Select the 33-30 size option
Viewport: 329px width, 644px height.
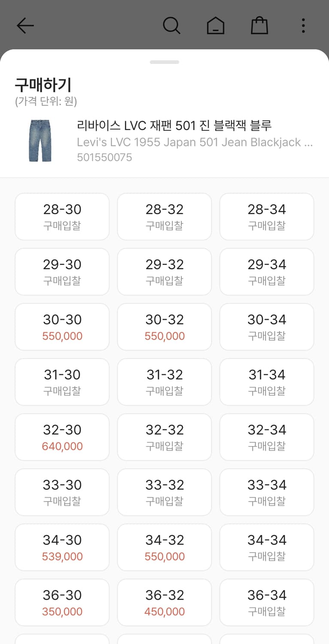point(62,492)
